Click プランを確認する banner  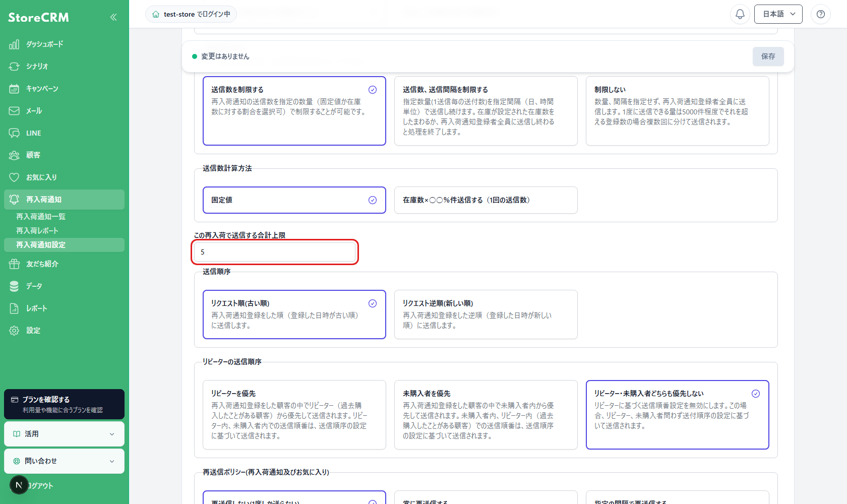pyautogui.click(x=64, y=404)
